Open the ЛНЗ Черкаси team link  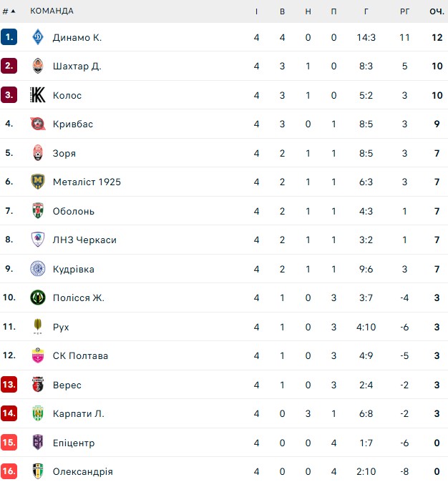point(84,240)
